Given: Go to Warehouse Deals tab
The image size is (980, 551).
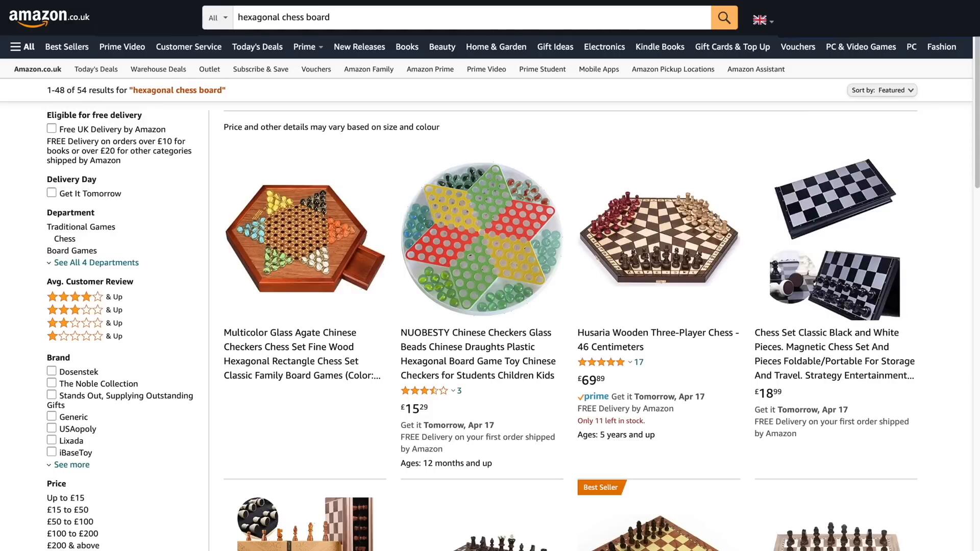Looking at the screenshot, I should (x=158, y=69).
